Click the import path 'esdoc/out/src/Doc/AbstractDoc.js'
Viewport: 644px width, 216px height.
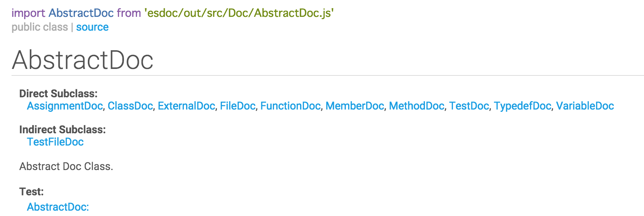point(239,13)
